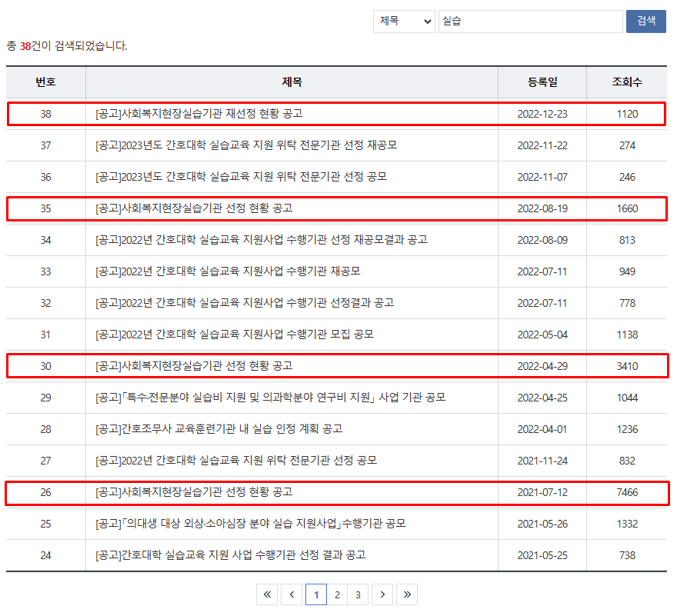The height and width of the screenshot is (616, 677).
Task: Click the result count text 총 38건이 검색되었습니다
Action: click(67, 45)
